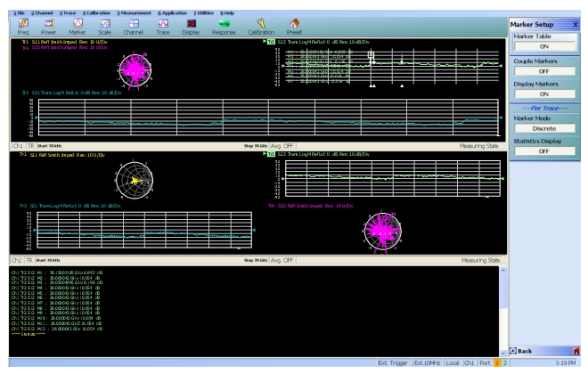This screenshot has width=588, height=374.
Task: Click the Preset house icon
Action: pyautogui.click(x=294, y=27)
